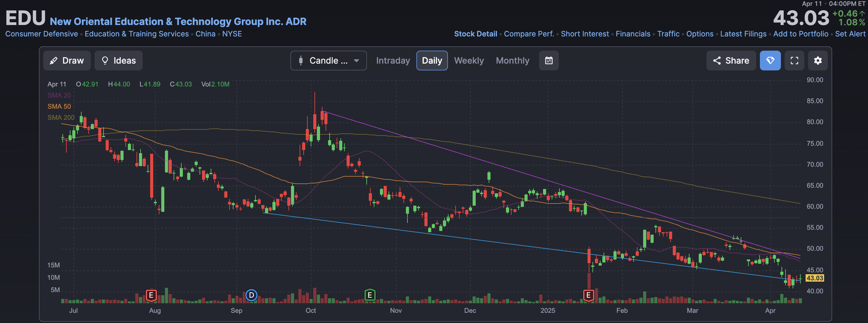
Task: Toggle fullscreen chart mode
Action: click(794, 61)
